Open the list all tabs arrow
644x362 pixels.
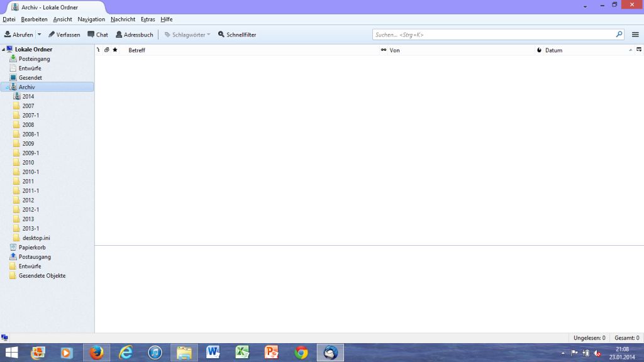coord(586,6)
